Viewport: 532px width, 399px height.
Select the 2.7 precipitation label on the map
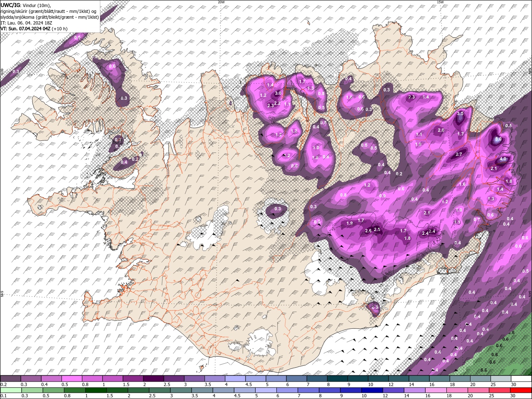459,154
